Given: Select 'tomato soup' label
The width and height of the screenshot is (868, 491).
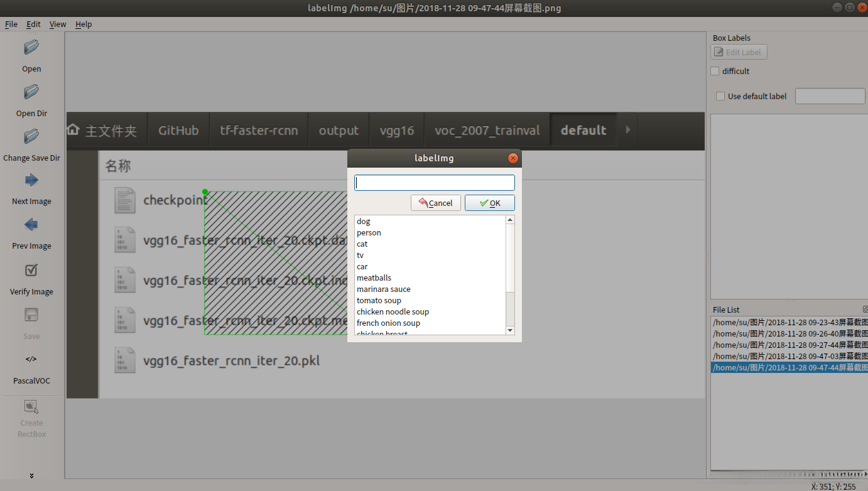Looking at the screenshot, I should pos(430,300).
